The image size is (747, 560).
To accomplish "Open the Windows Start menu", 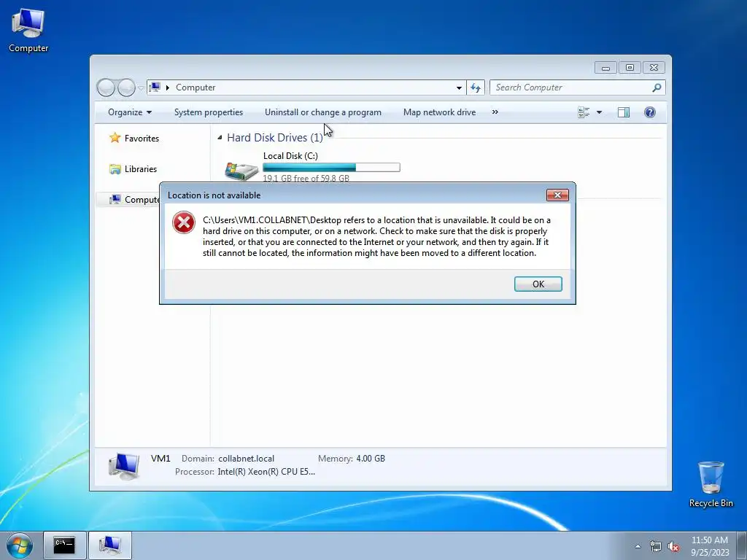I will point(20,545).
